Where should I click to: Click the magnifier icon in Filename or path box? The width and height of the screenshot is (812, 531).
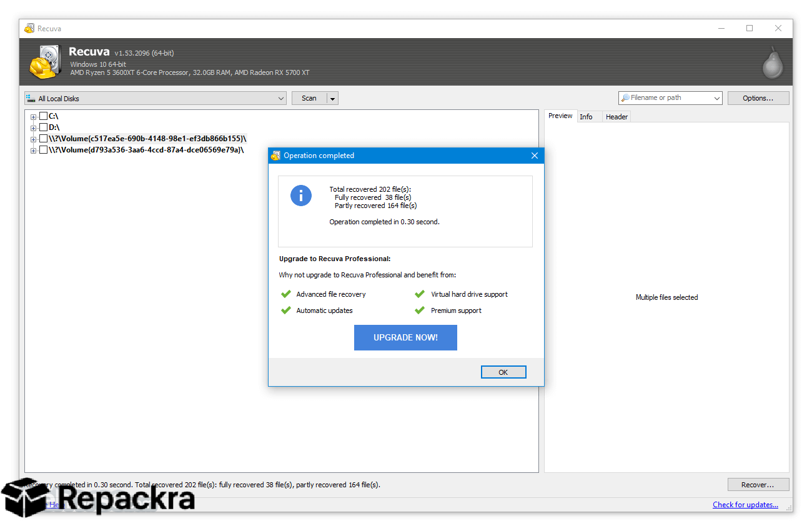625,98
